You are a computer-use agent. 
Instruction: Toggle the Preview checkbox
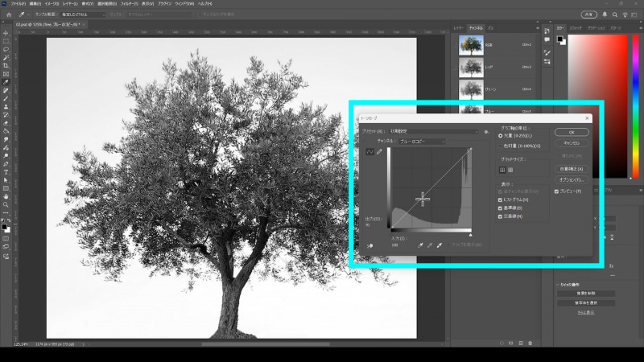point(556,191)
